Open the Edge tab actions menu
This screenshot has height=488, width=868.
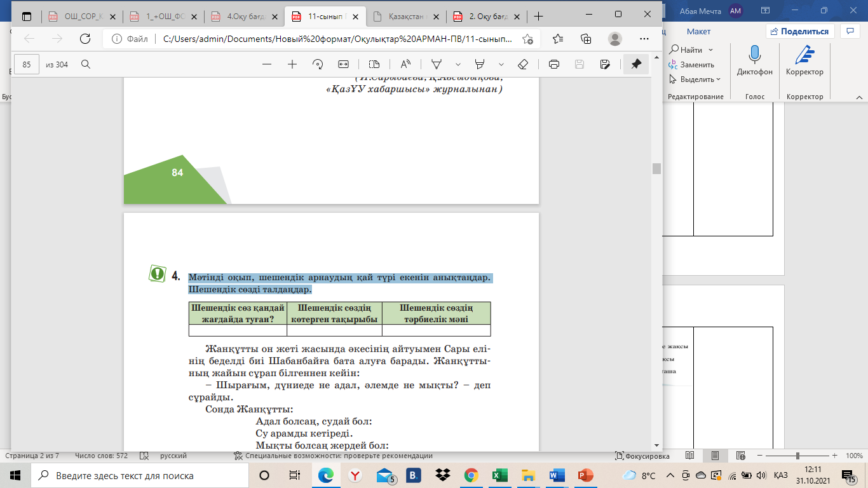click(26, 16)
